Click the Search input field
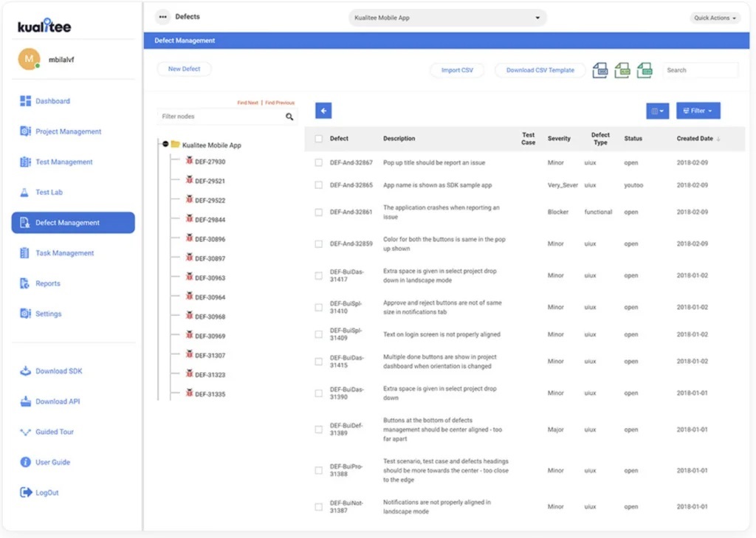This screenshot has height=538, width=756. (700, 70)
